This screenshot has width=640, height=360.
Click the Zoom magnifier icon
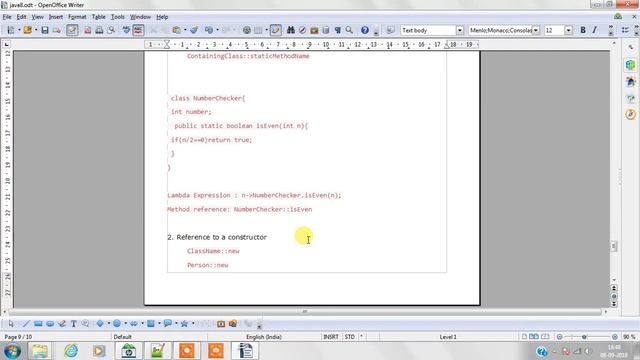click(x=349, y=30)
